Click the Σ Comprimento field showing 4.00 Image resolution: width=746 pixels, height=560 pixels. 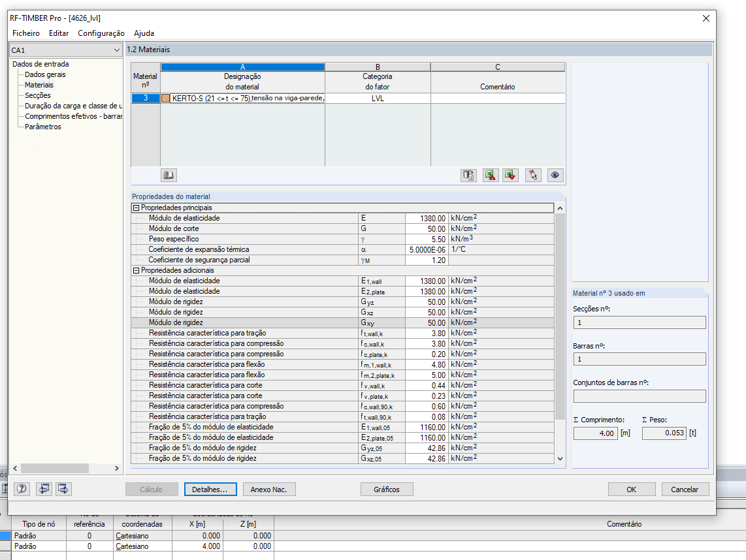click(x=596, y=433)
